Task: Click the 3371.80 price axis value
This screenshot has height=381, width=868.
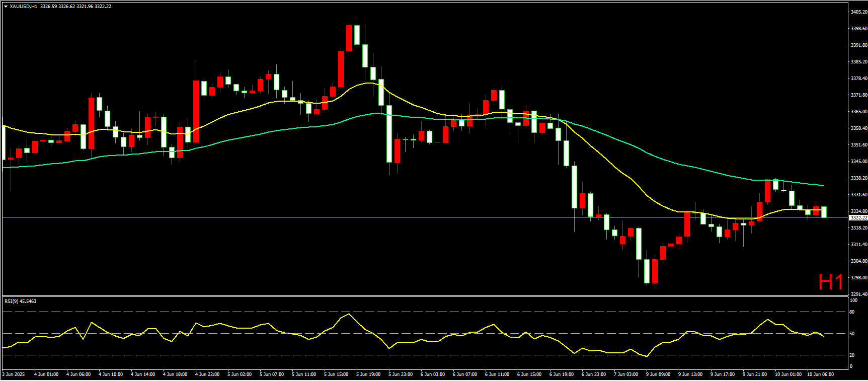Action: [x=859, y=95]
